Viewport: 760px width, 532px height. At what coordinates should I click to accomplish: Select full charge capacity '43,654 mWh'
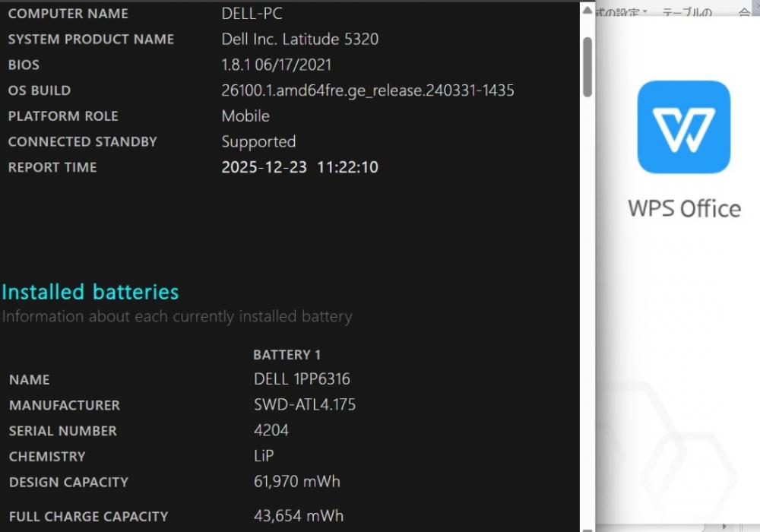(299, 516)
